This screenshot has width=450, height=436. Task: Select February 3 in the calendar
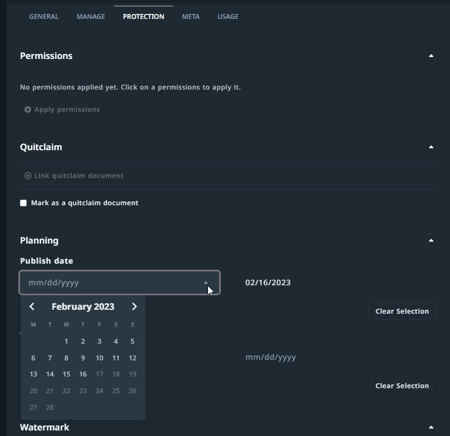[x=99, y=341]
